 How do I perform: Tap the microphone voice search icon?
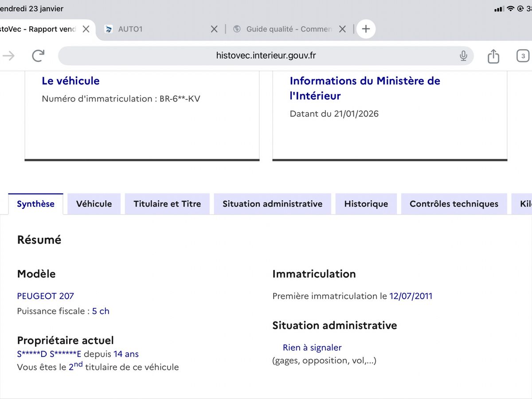tap(463, 55)
